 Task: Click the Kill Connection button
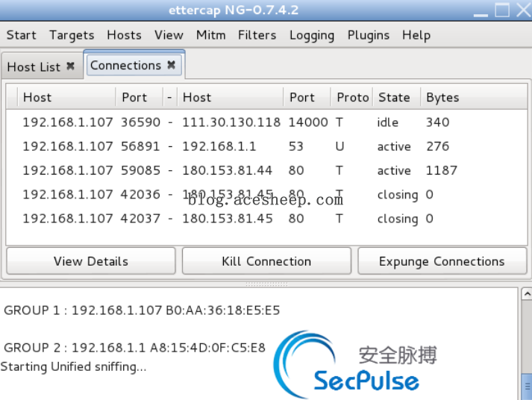(266, 261)
